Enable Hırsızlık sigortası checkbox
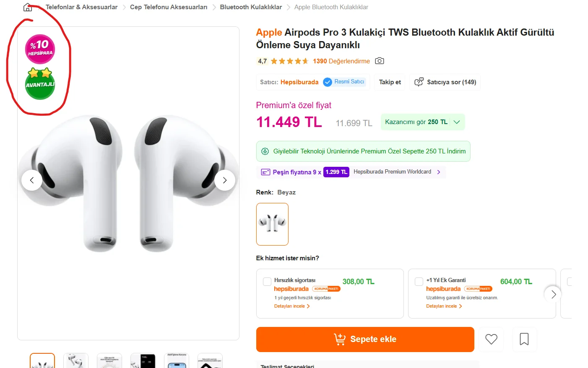The image size is (588, 368). tap(267, 282)
